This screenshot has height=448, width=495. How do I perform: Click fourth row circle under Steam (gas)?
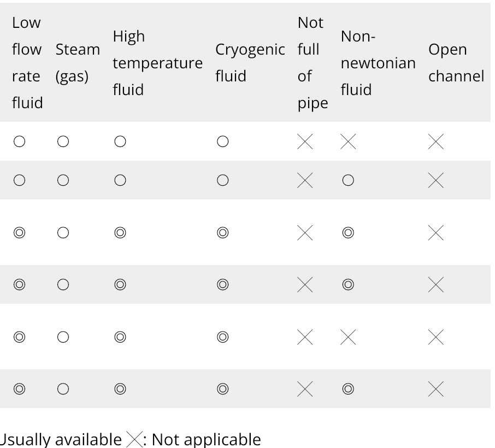click(x=63, y=285)
